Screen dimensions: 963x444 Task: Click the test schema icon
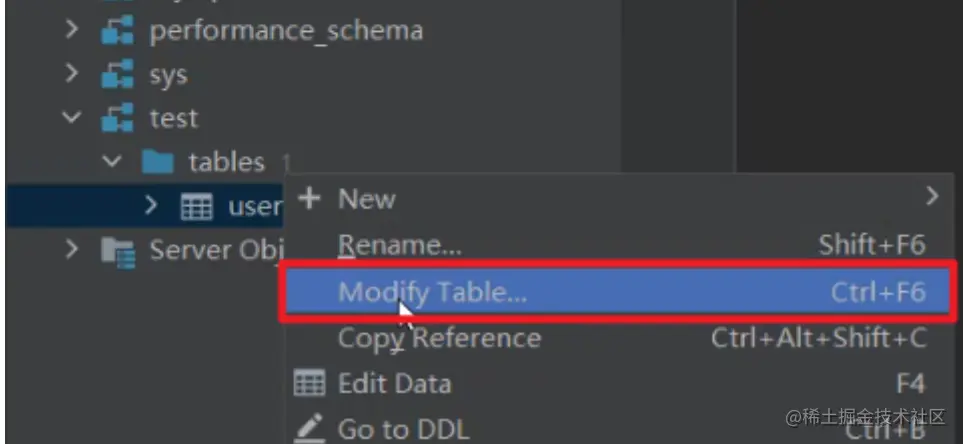117,117
